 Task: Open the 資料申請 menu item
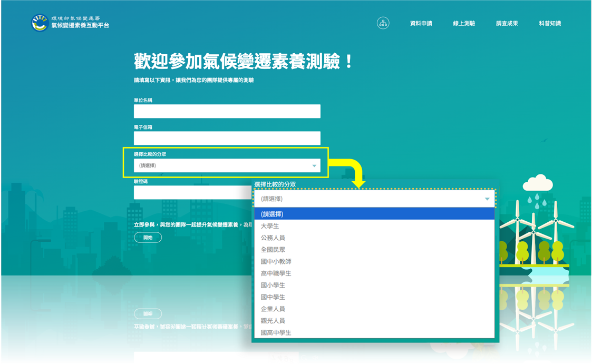[422, 23]
